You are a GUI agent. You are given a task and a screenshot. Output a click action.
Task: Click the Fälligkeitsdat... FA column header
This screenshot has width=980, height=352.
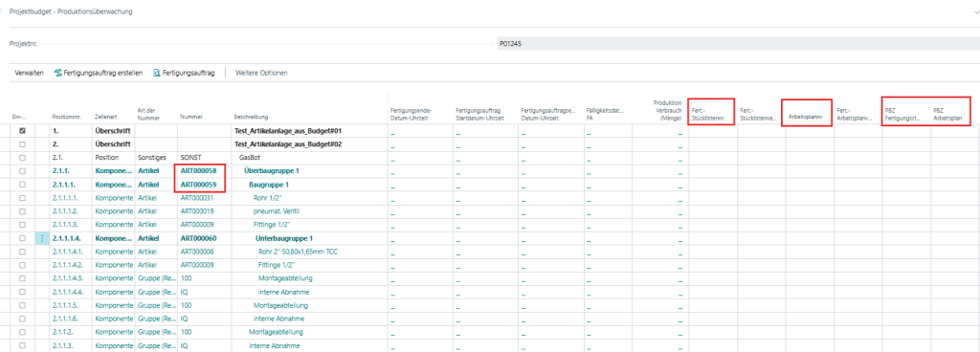pos(606,114)
